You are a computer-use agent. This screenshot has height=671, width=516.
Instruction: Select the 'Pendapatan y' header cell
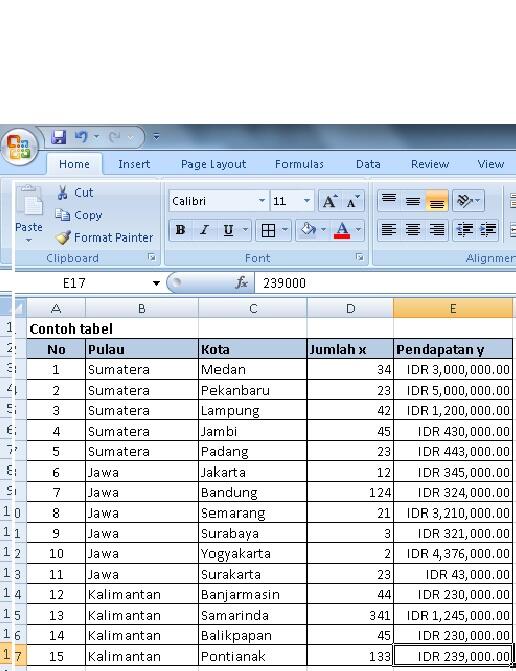pos(453,349)
